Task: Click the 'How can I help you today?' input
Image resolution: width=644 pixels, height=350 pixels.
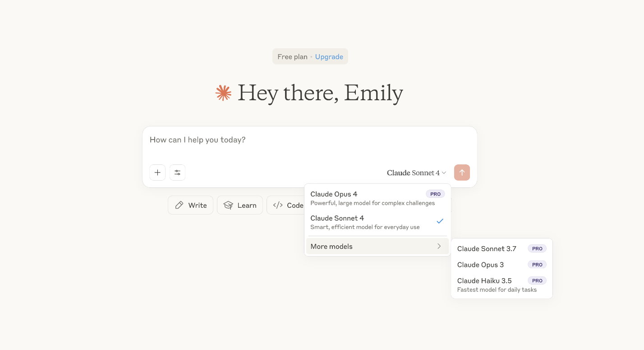Action: coord(309,140)
